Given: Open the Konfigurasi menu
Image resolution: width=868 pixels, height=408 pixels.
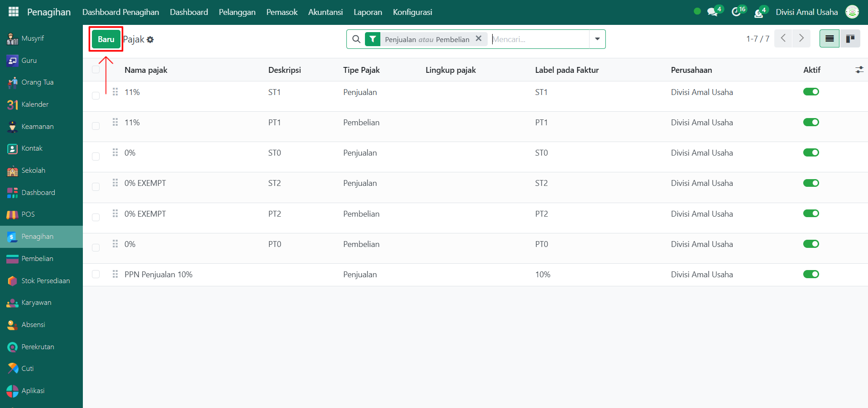Looking at the screenshot, I should pos(412,12).
